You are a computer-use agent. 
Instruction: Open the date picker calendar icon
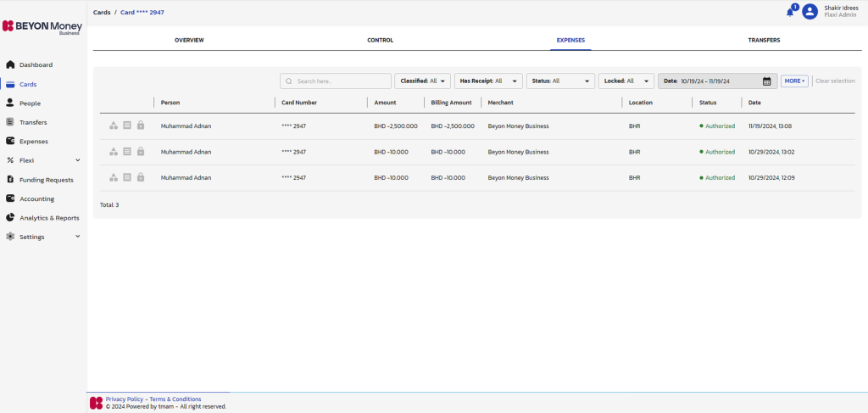pyautogui.click(x=766, y=81)
